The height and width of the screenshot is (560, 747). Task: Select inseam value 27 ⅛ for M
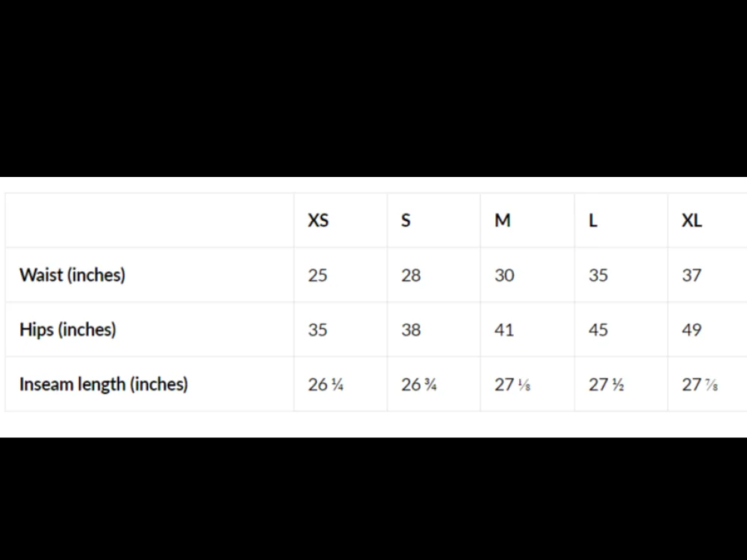pyautogui.click(x=512, y=385)
